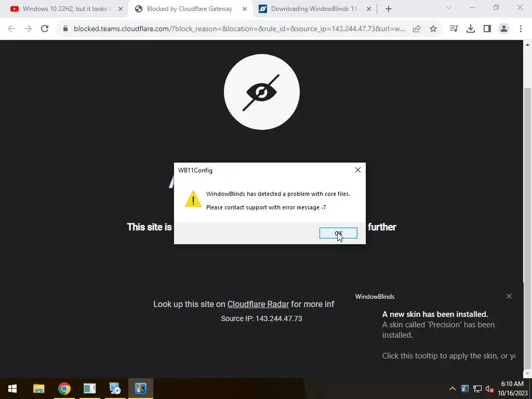Image resolution: width=532 pixels, height=399 pixels.
Task: Click the lock site-info icon
Action: click(x=65, y=29)
